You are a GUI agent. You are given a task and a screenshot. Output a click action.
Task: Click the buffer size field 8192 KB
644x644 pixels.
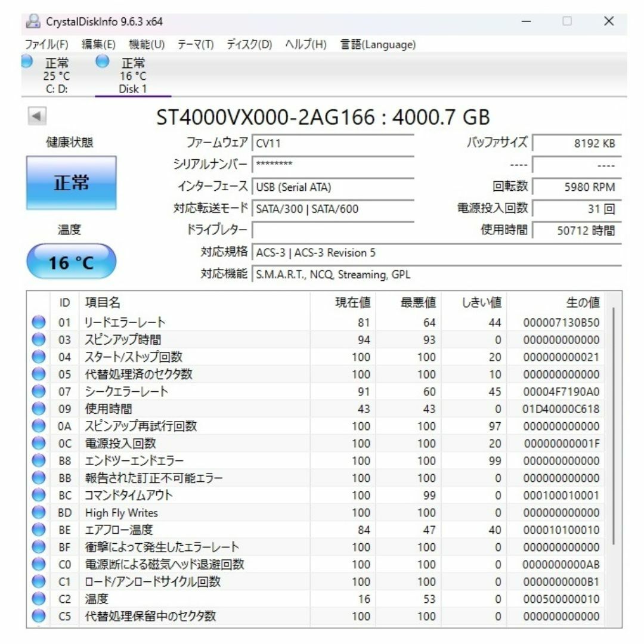click(577, 143)
